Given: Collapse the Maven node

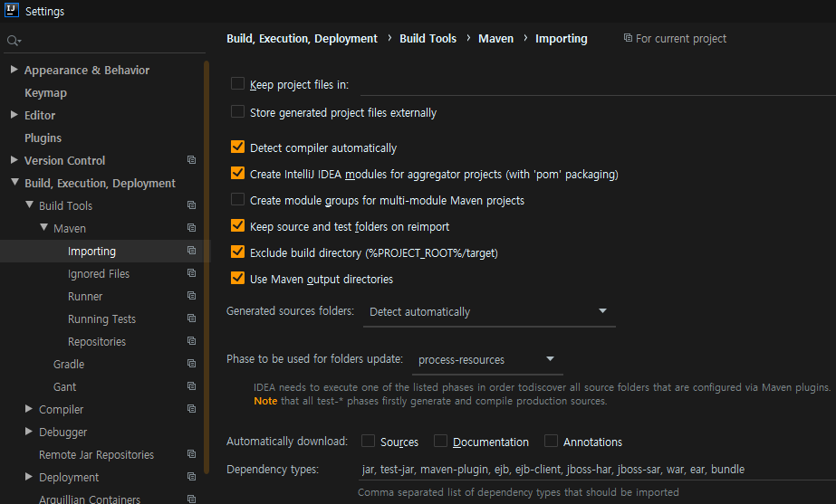Looking at the screenshot, I should (x=43, y=227).
